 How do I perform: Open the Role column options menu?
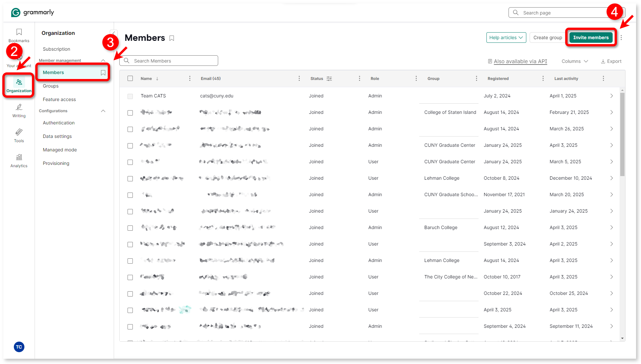(x=416, y=78)
